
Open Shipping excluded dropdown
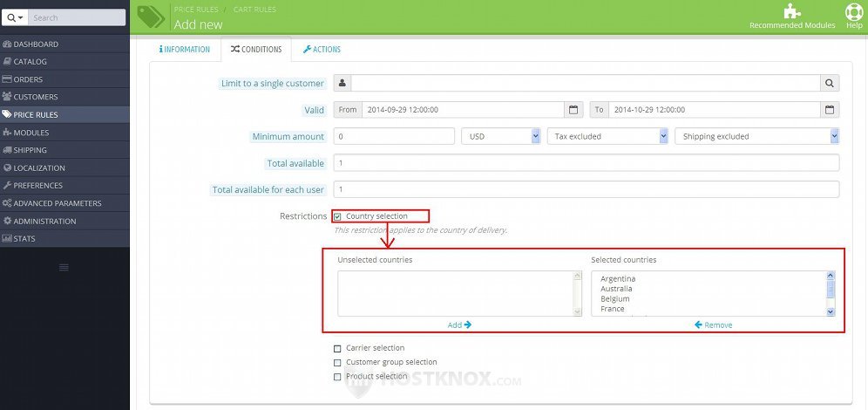[757, 136]
